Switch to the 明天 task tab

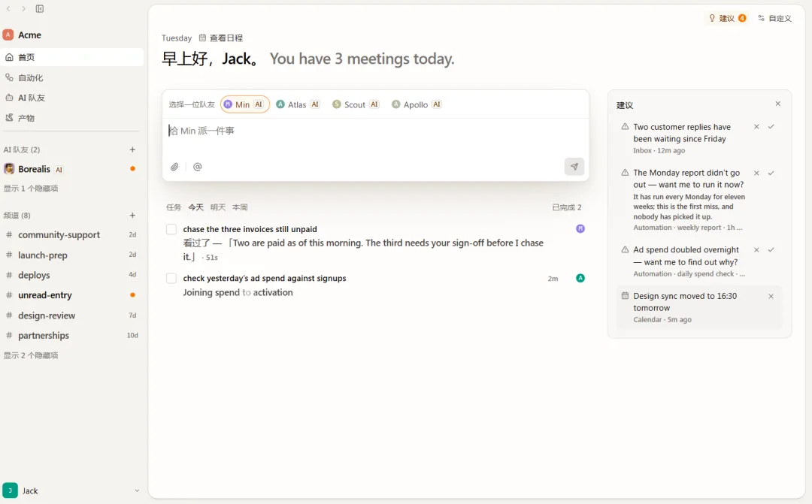[x=218, y=207]
